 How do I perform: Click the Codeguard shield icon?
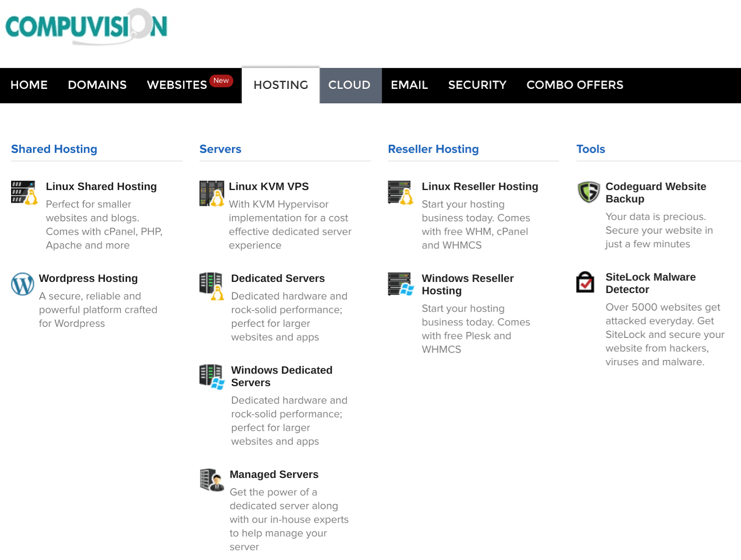[x=589, y=192]
